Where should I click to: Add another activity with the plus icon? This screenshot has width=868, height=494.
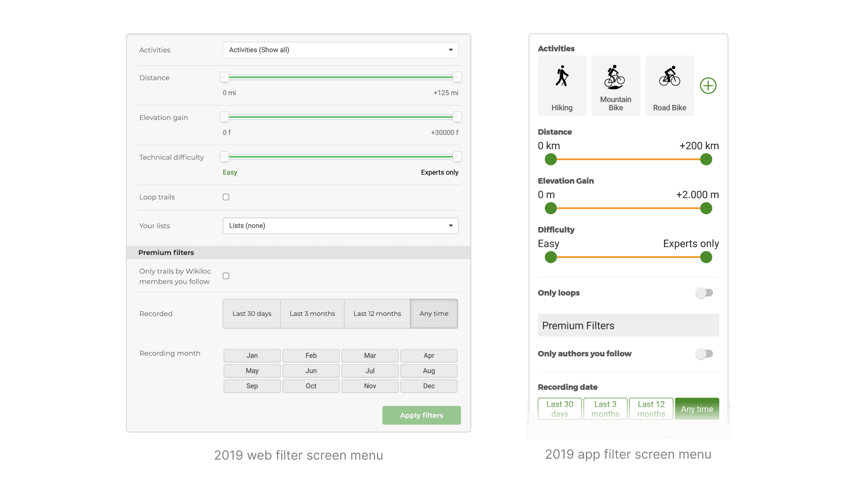pos(708,85)
